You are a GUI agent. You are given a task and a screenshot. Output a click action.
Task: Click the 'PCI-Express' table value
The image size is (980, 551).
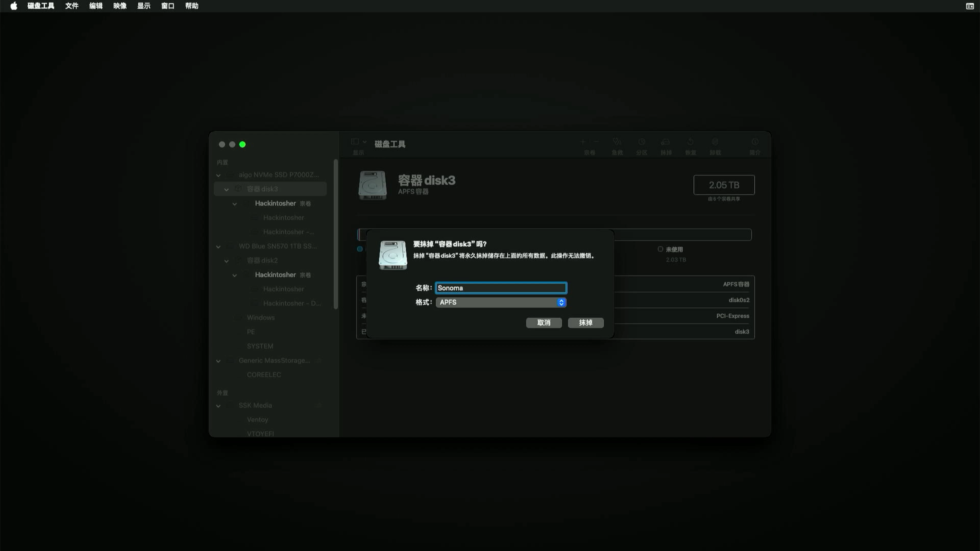click(x=733, y=316)
